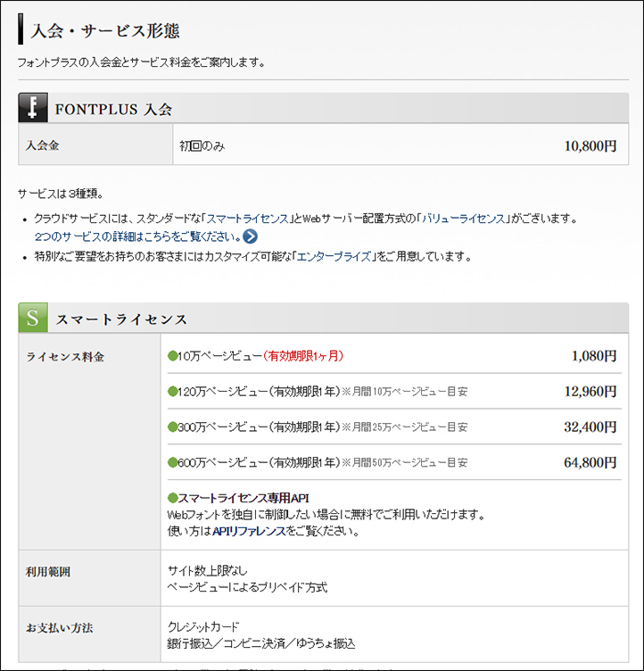Click the FONTPLUS black logo icon
This screenshot has height=671, width=644.
(33, 108)
